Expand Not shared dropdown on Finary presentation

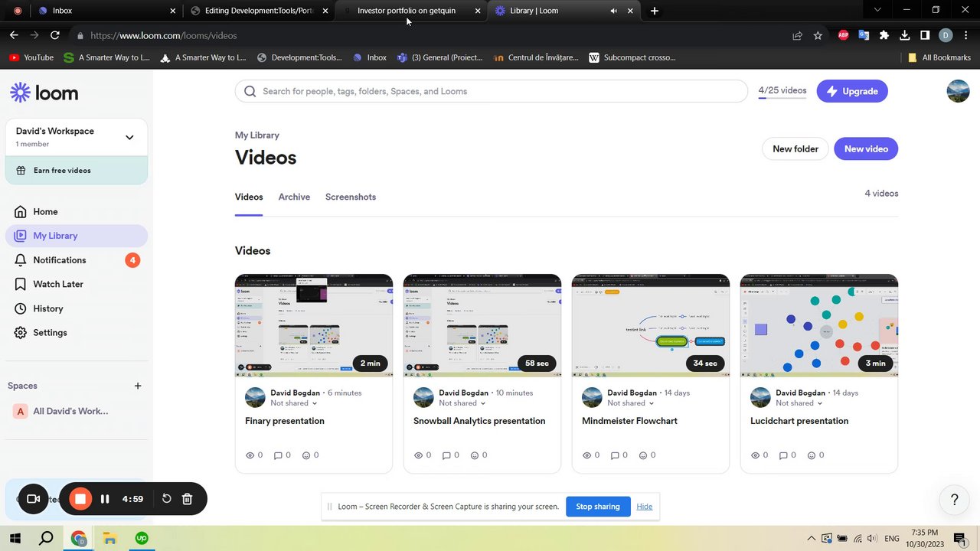294,403
